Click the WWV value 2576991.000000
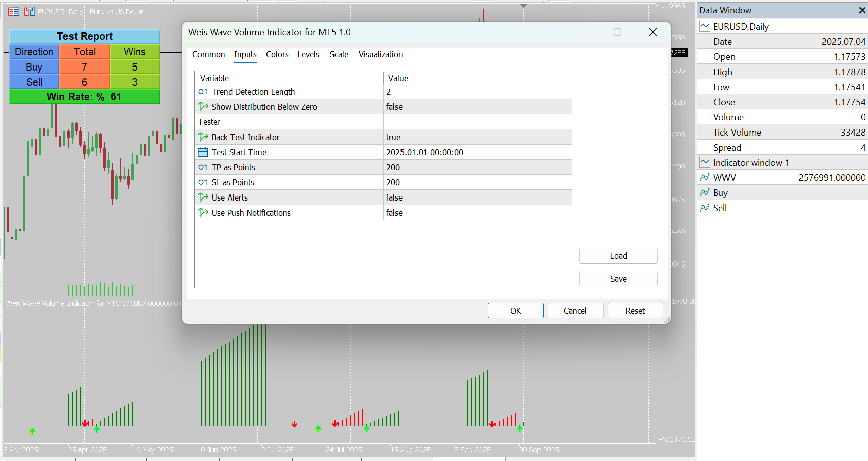 coord(832,177)
